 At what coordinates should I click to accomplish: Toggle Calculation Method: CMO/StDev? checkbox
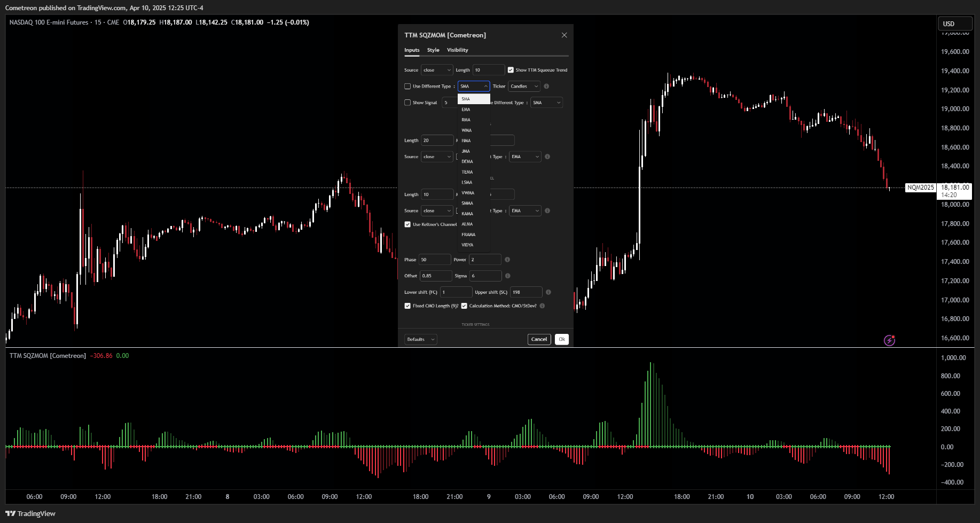(464, 306)
